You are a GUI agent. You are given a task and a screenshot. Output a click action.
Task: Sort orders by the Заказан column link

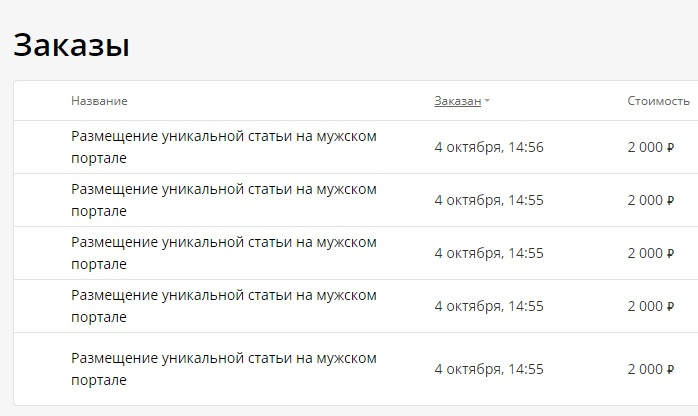point(457,101)
